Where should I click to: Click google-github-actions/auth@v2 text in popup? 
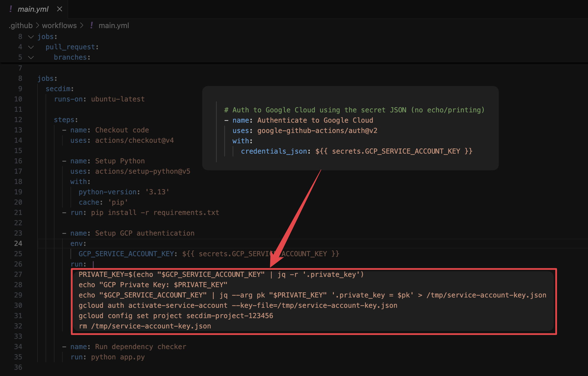(317, 131)
